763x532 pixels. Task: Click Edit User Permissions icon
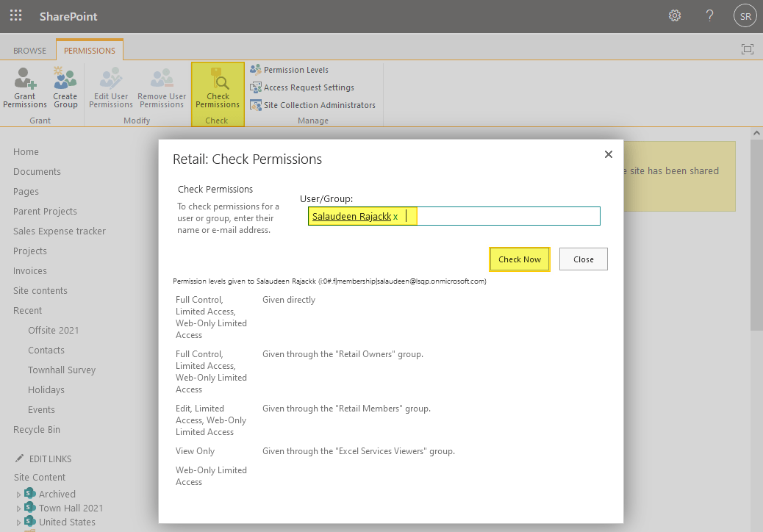coord(110,87)
